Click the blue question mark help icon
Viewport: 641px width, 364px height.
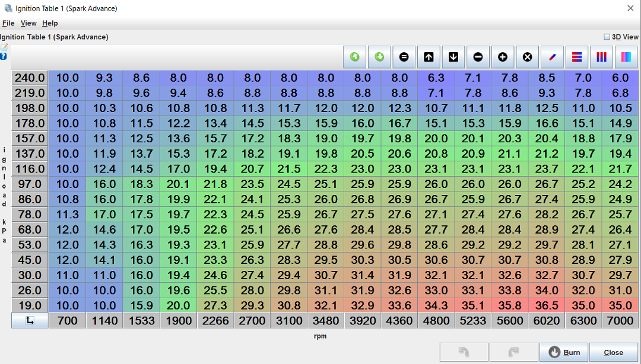(4, 56)
